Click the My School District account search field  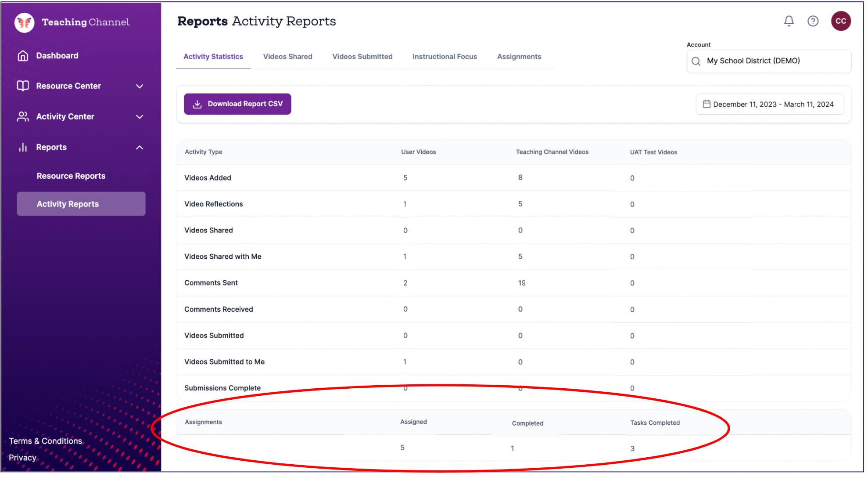pyautogui.click(x=769, y=61)
